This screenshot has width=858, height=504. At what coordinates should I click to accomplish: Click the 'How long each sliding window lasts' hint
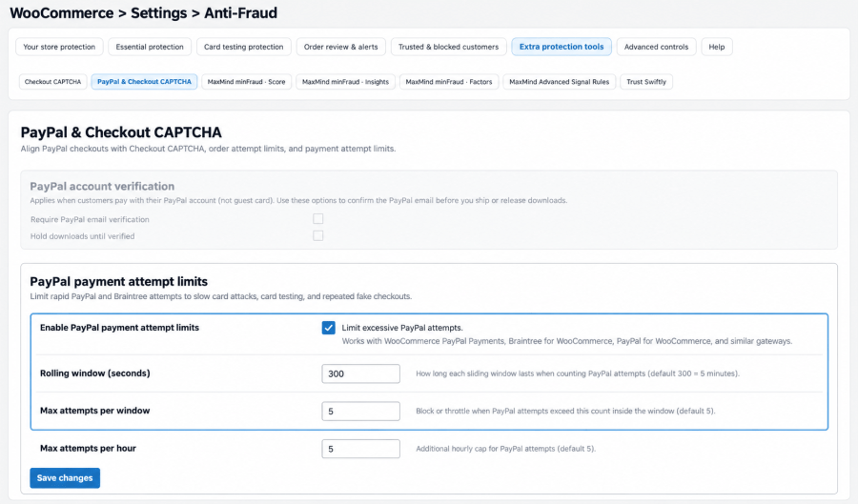pos(578,373)
